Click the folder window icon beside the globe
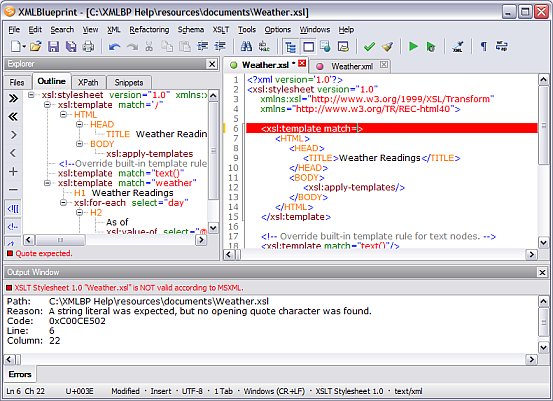This screenshot has height=401, width=553. 343,46
